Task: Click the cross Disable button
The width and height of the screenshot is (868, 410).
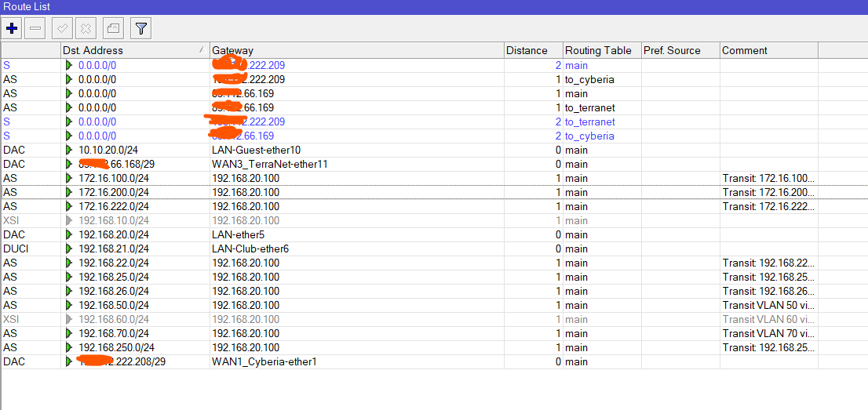Action: point(86,27)
